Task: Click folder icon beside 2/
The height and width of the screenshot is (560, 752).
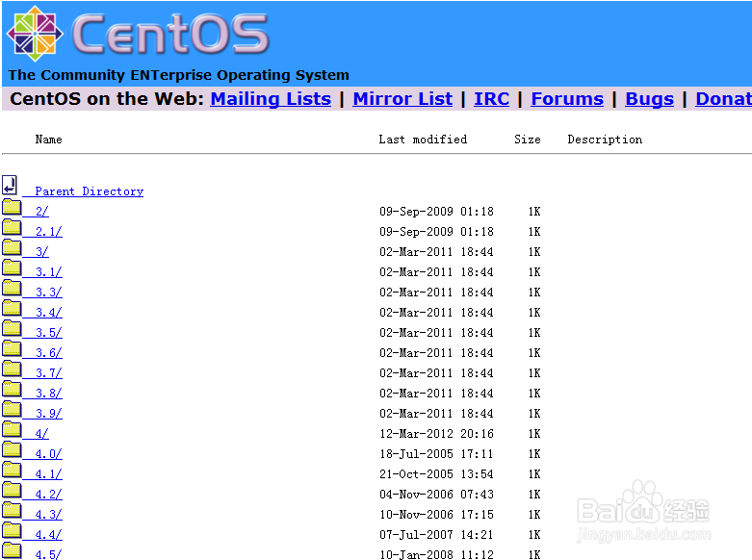Action: 12,207
